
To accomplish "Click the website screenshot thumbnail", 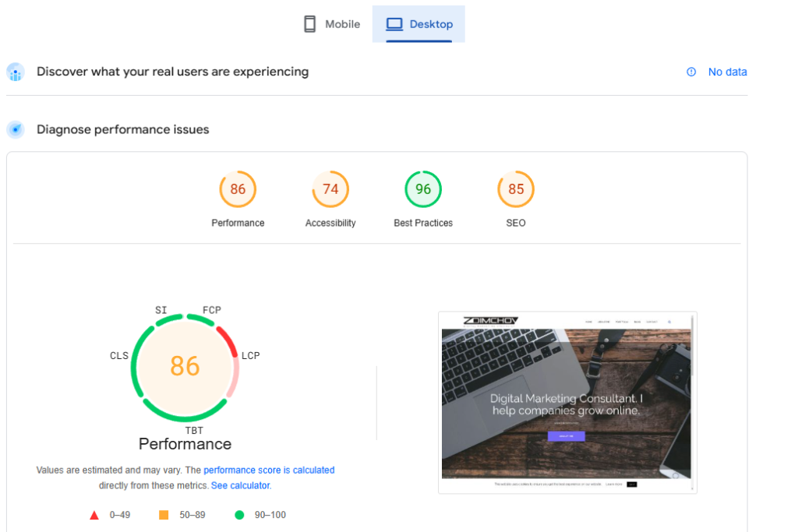I will (x=567, y=402).
